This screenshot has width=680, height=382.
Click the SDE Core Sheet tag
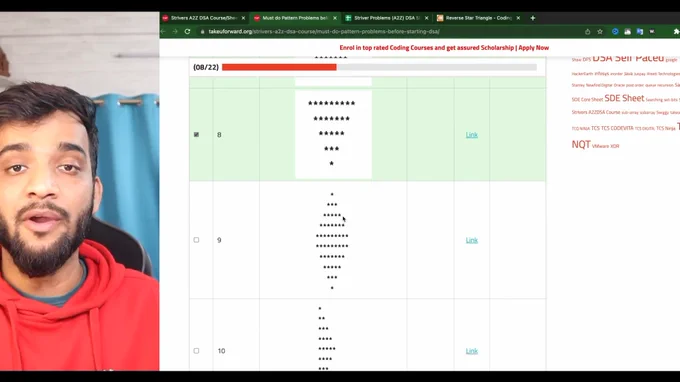587,100
